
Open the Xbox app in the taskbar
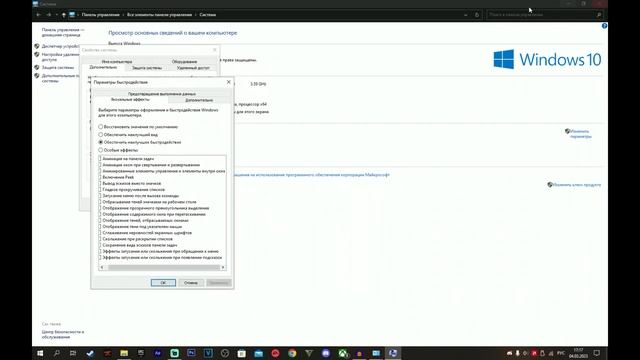point(343,353)
